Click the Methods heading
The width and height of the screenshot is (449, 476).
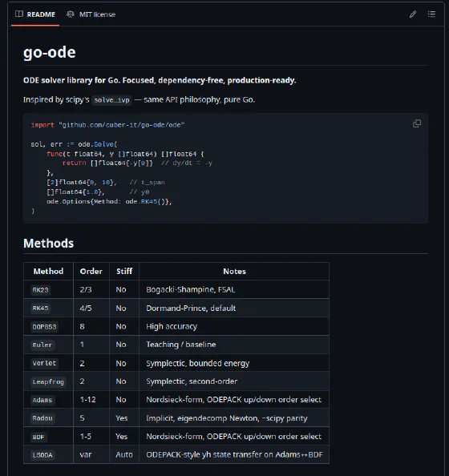(49, 243)
